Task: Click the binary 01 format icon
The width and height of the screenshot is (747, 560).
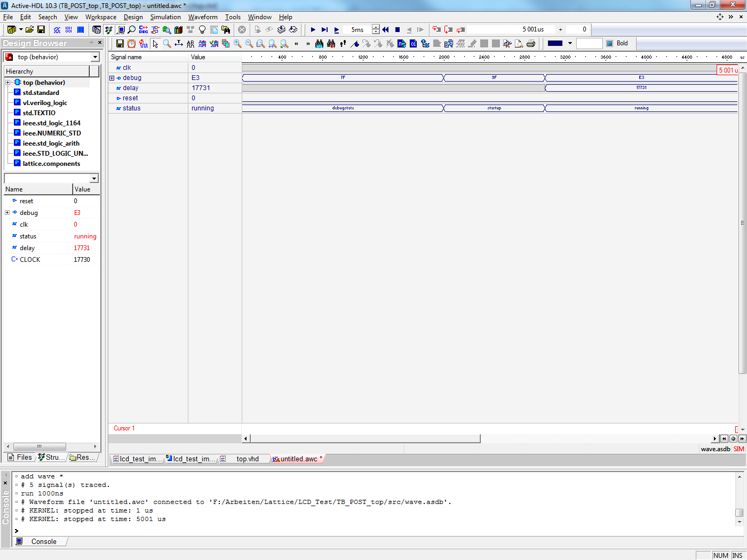Action: click(x=414, y=44)
